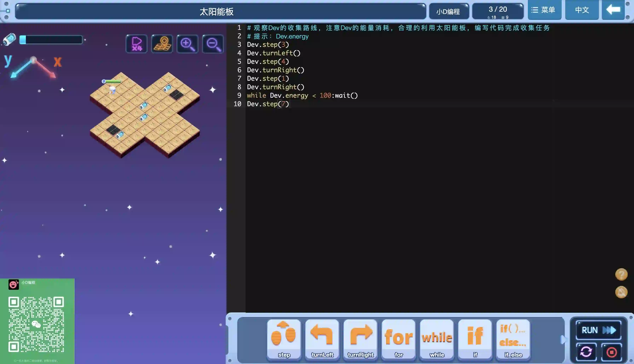Add the if_else code block
Screen dimensions: 634x364
point(513,339)
